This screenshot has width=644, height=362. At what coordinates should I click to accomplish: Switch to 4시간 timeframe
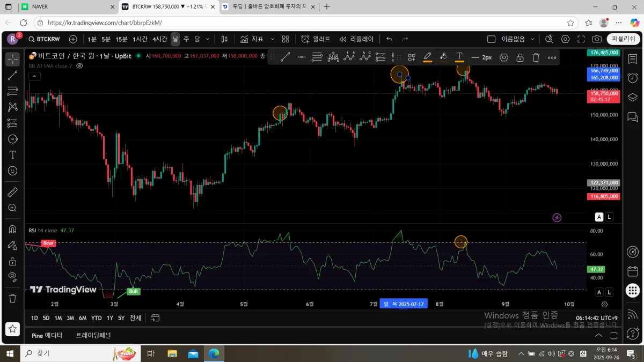[160, 39]
